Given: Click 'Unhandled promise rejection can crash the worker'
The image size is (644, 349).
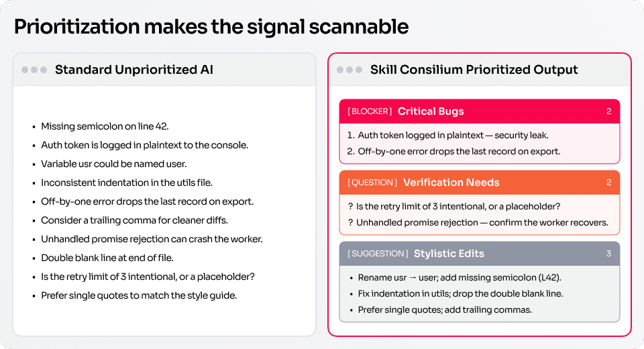Looking at the screenshot, I should (152, 239).
